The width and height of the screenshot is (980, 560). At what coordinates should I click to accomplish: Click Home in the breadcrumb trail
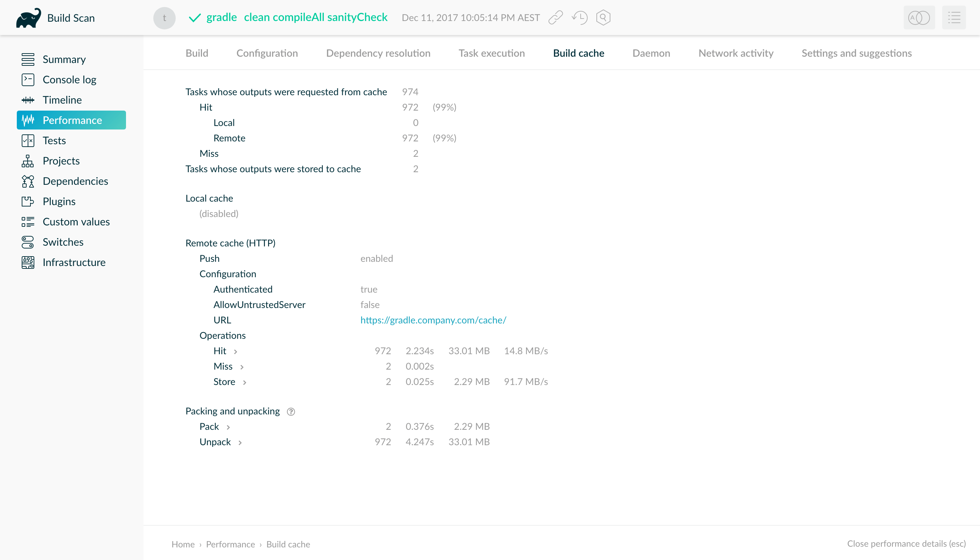click(x=183, y=544)
